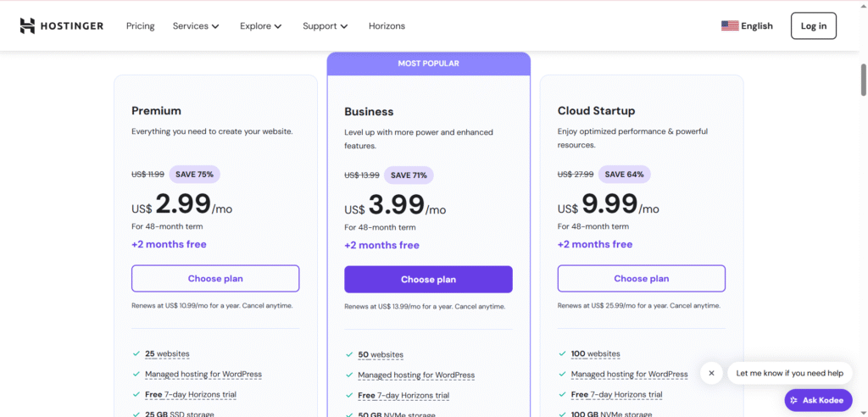Expand the Support menu

pyautogui.click(x=325, y=26)
